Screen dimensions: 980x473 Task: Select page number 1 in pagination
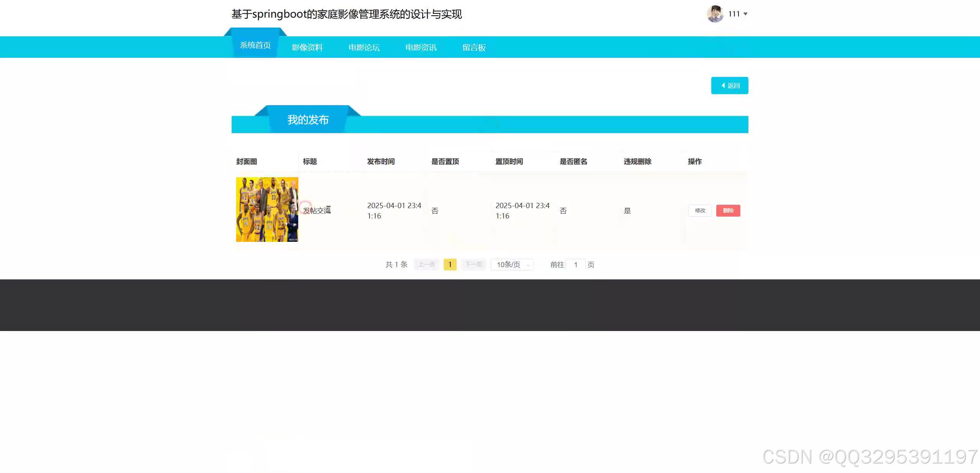[450, 264]
